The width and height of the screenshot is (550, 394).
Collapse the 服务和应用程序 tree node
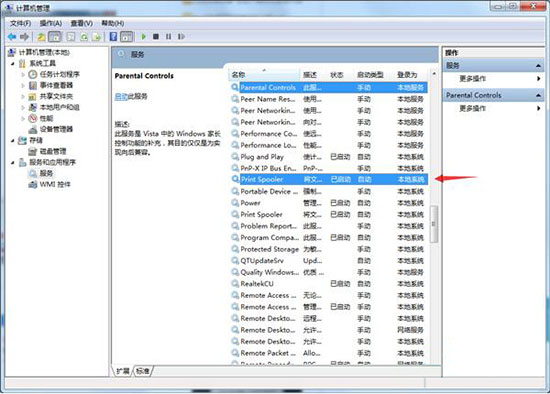coord(13,162)
